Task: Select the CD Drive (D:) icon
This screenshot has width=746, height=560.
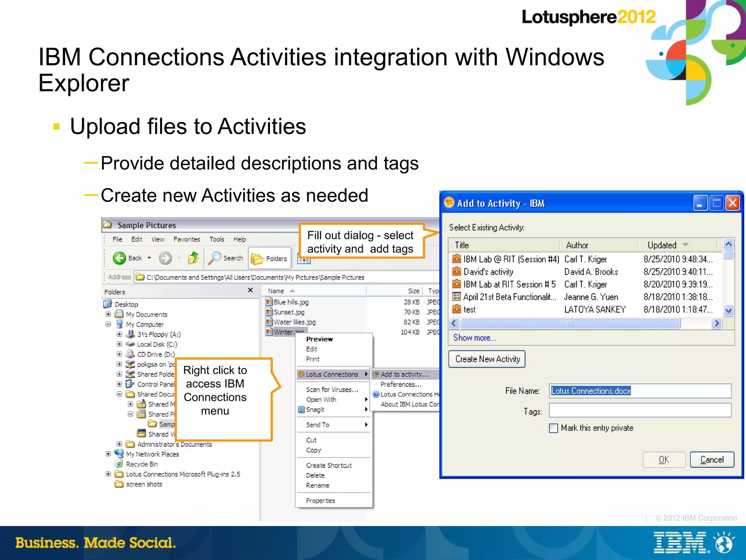Action: pos(130,354)
